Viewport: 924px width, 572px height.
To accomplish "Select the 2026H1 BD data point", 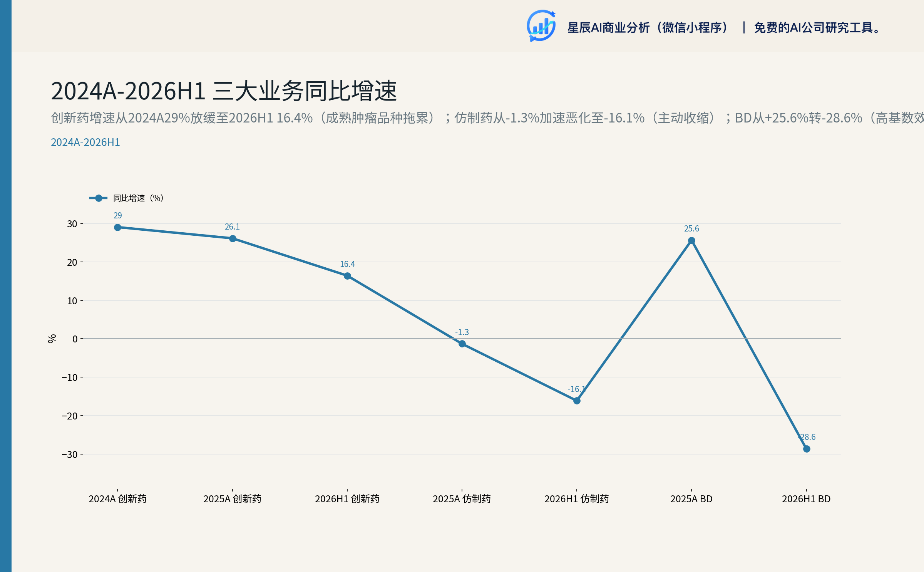I will coord(807,449).
